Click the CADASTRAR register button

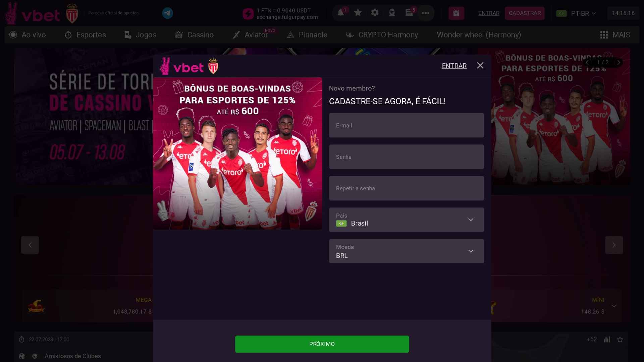click(x=525, y=13)
